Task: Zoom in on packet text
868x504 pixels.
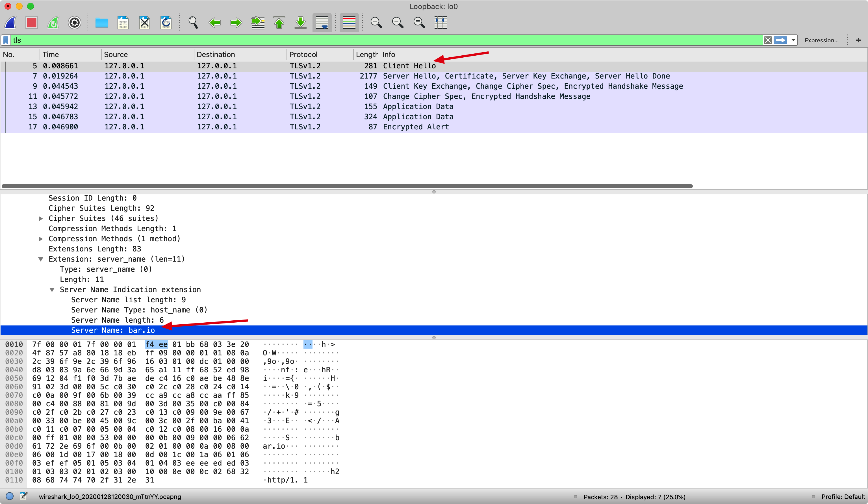Action: click(x=376, y=23)
